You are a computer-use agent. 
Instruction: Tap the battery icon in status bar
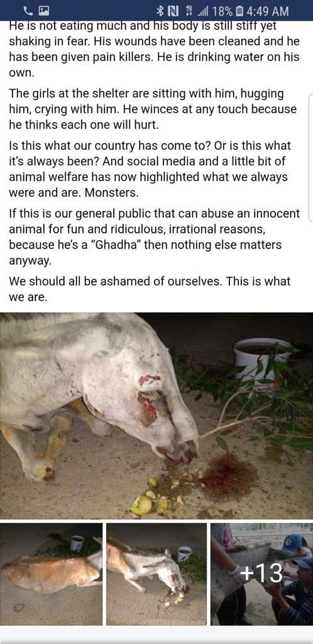(x=240, y=11)
